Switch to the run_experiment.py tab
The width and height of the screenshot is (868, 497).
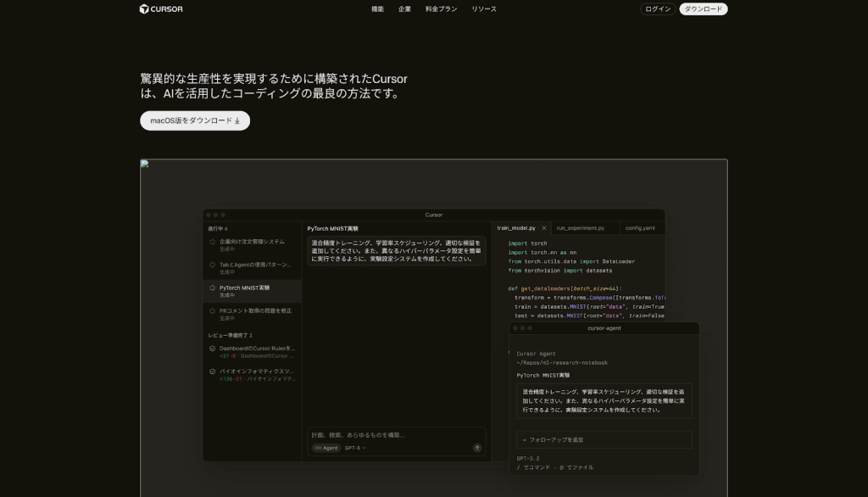(x=581, y=228)
